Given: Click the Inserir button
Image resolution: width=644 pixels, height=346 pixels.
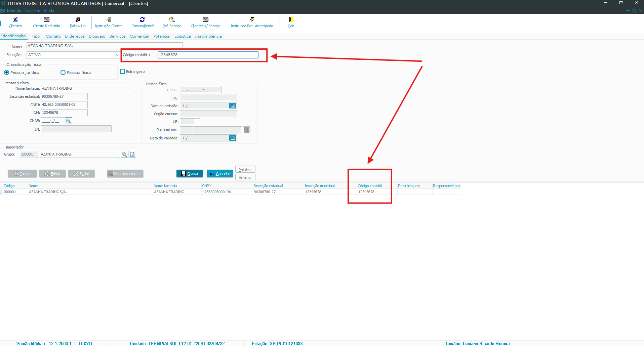Looking at the screenshot, I should [22, 174].
